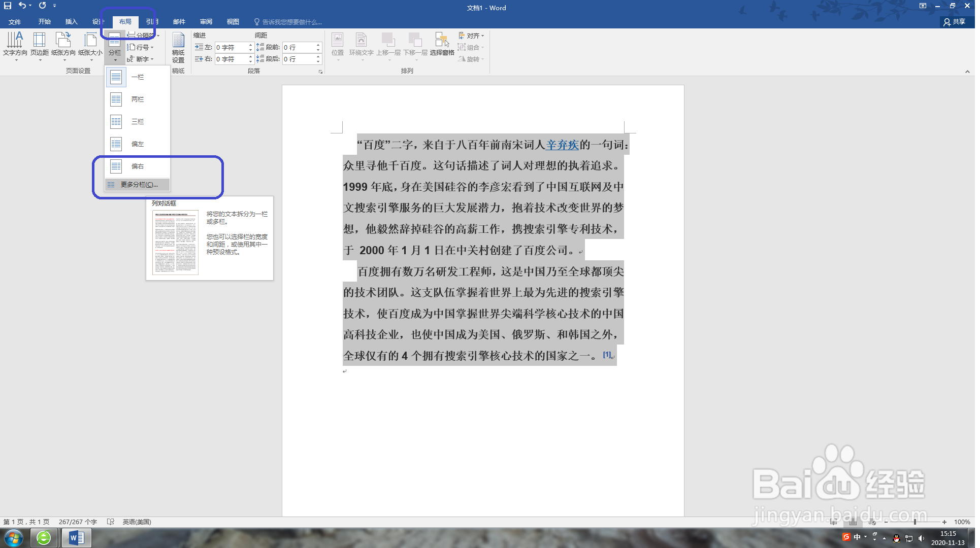Image resolution: width=980 pixels, height=548 pixels.
Task: Open the 文件 file tab
Action: [x=15, y=22]
